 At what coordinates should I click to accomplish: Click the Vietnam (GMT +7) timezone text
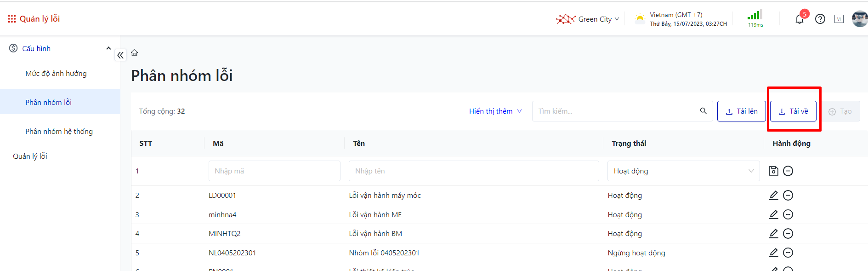click(676, 15)
